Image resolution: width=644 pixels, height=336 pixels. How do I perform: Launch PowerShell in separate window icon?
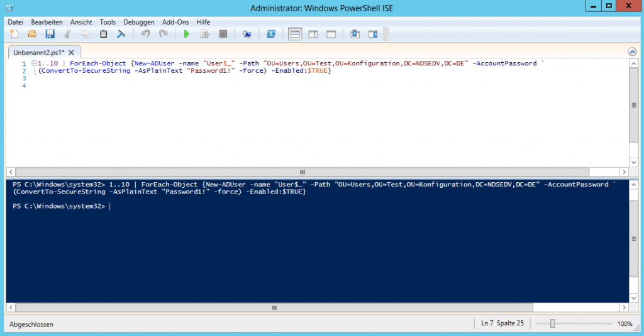pyautogui.click(x=270, y=34)
